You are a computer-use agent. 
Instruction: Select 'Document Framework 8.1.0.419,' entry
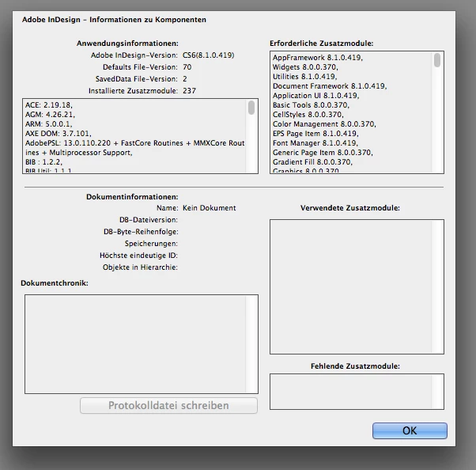point(330,86)
